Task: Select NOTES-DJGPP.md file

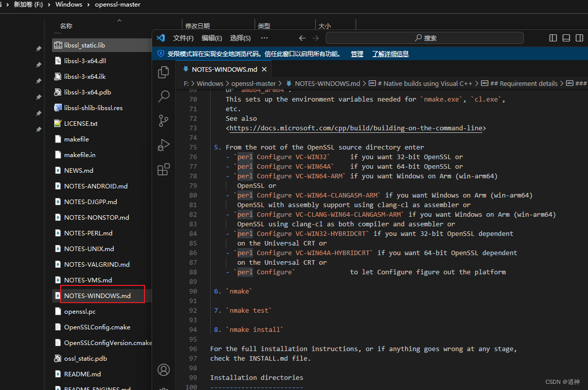Action: click(90, 202)
